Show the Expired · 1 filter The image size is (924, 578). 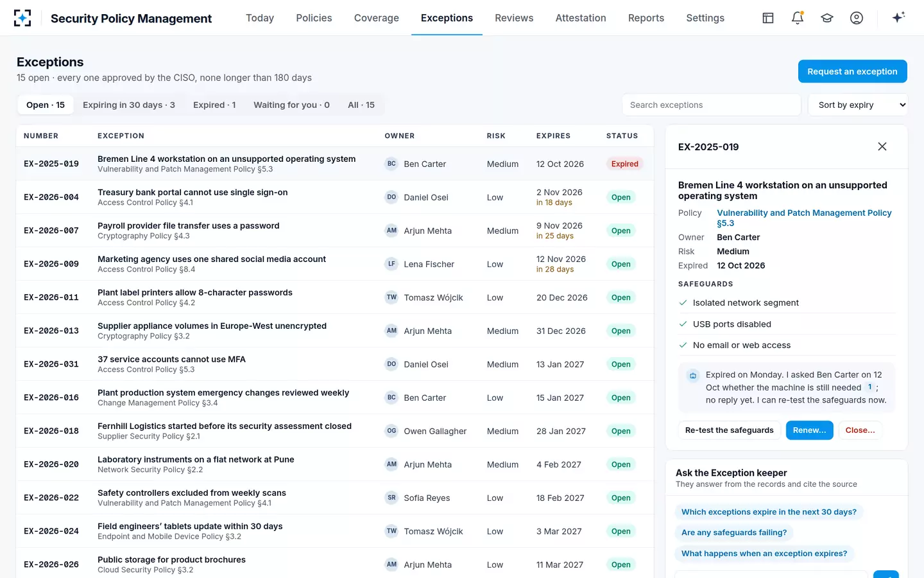coord(214,105)
